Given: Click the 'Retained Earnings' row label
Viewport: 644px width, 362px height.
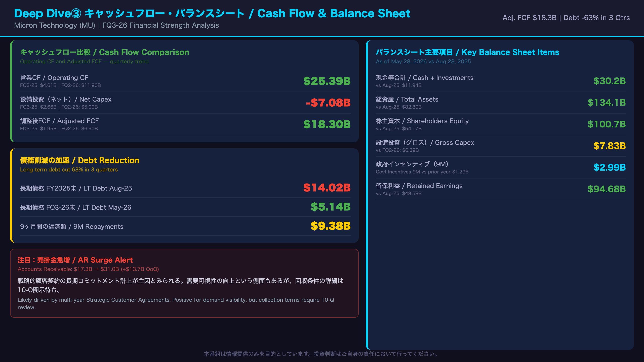Looking at the screenshot, I should pos(419,186).
